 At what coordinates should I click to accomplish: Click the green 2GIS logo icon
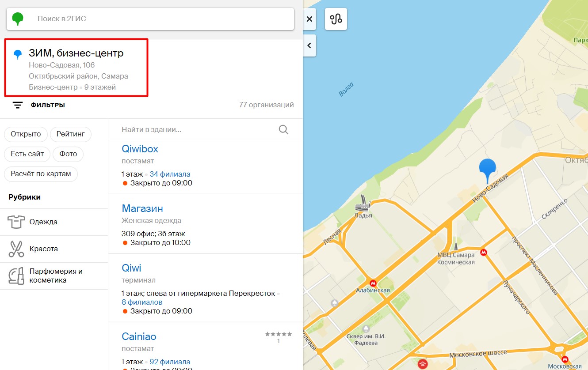[18, 19]
